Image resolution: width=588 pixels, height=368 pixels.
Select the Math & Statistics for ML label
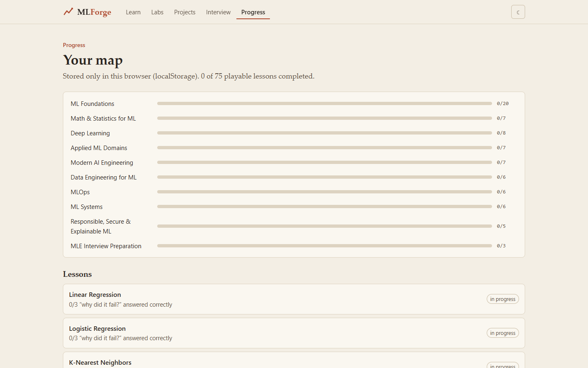click(103, 119)
